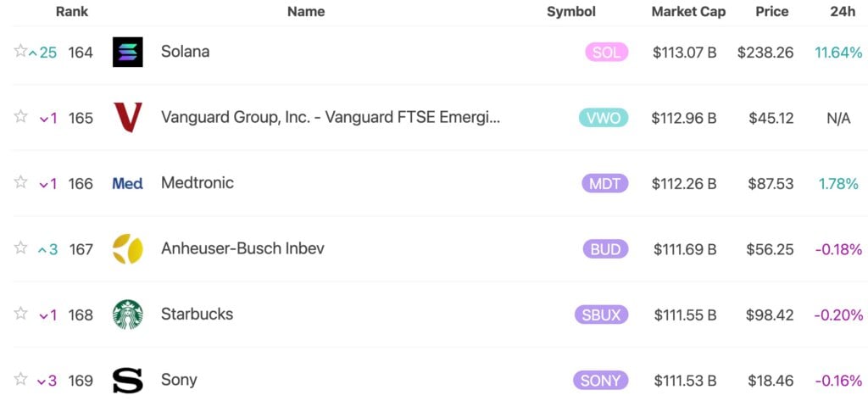Click the Medtronic logo icon
The image size is (868, 412).
127,183
